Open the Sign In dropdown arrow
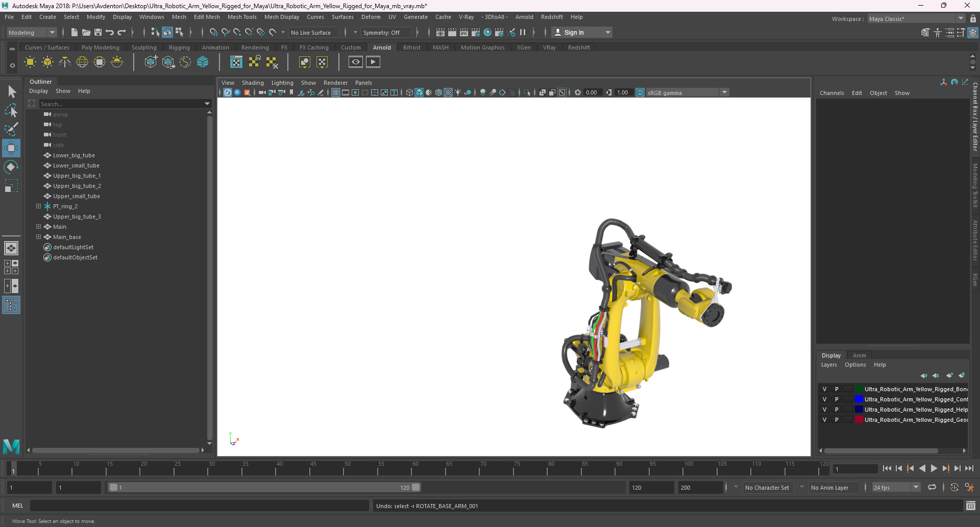This screenshot has height=527, width=980. [608, 32]
